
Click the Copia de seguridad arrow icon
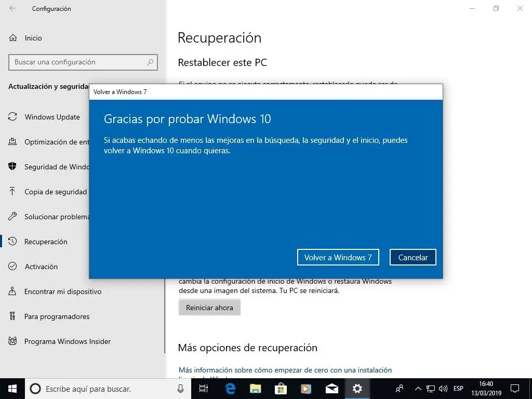[x=12, y=191]
